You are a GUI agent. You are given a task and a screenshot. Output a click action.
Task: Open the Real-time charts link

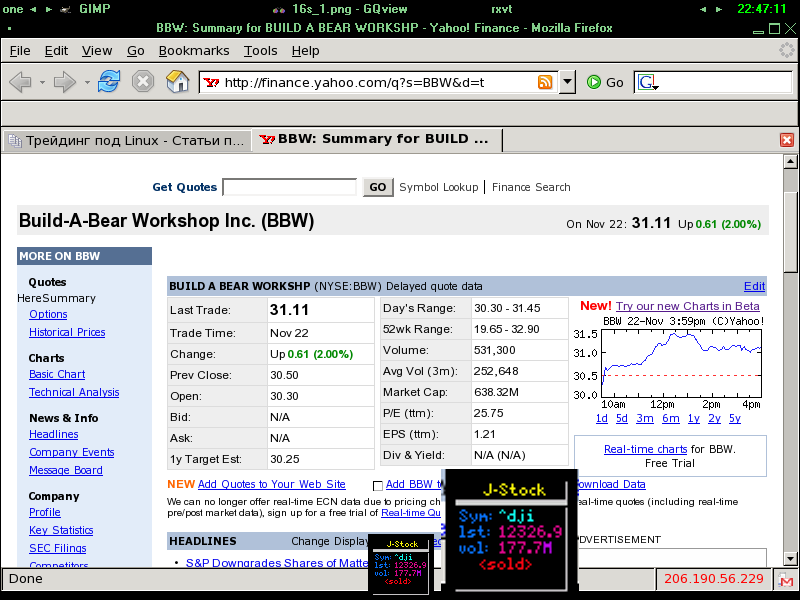pos(645,449)
